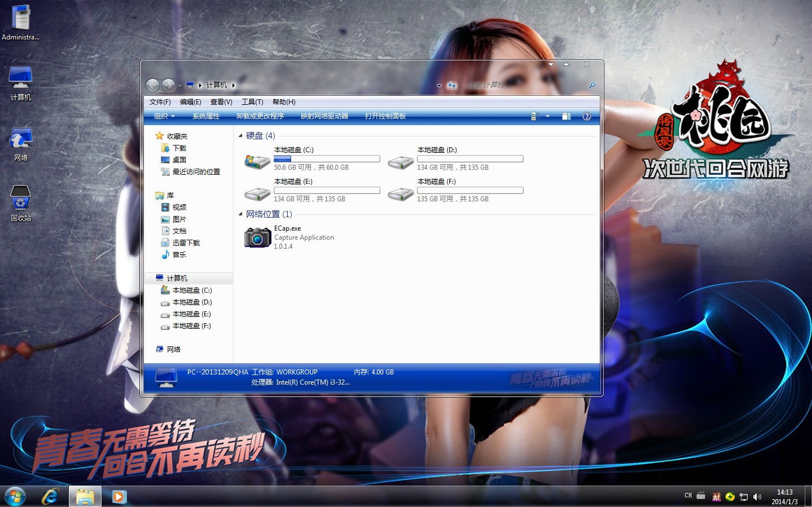
Task: Select the D: drive icon in content pane
Action: (x=401, y=162)
